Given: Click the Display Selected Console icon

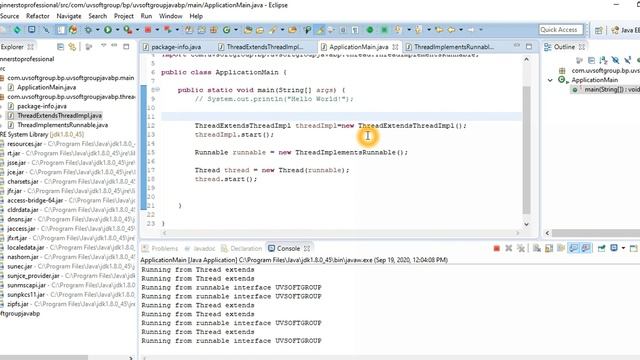Looking at the screenshot, I should pyautogui.click(x=613, y=248).
